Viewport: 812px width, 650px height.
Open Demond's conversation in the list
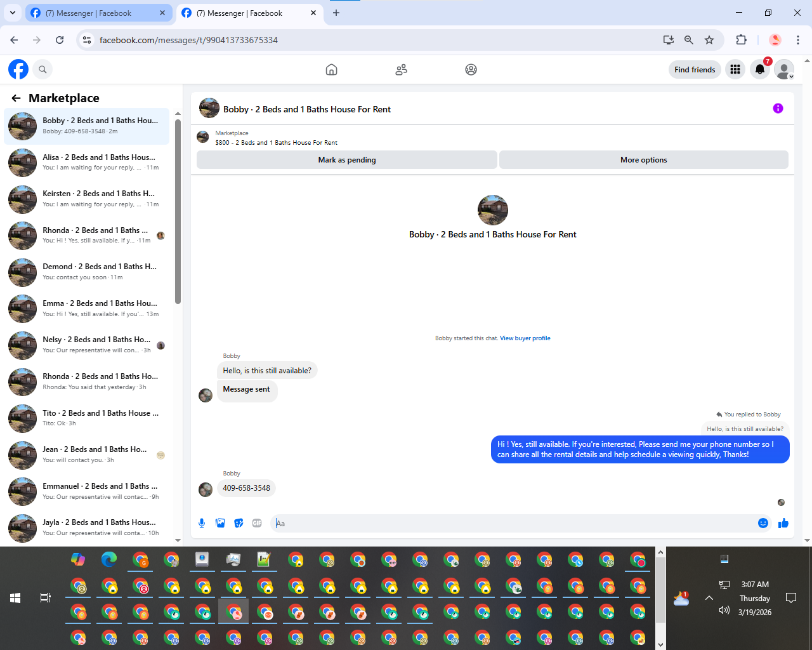87,272
